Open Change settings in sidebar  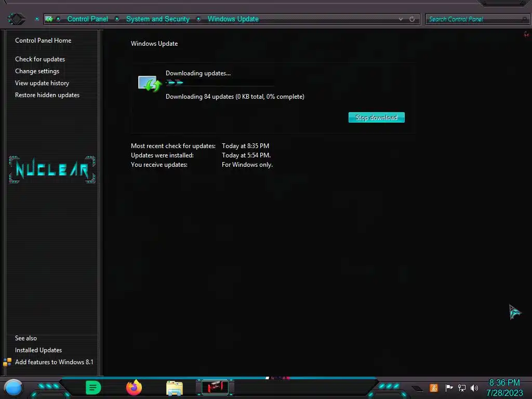click(37, 71)
